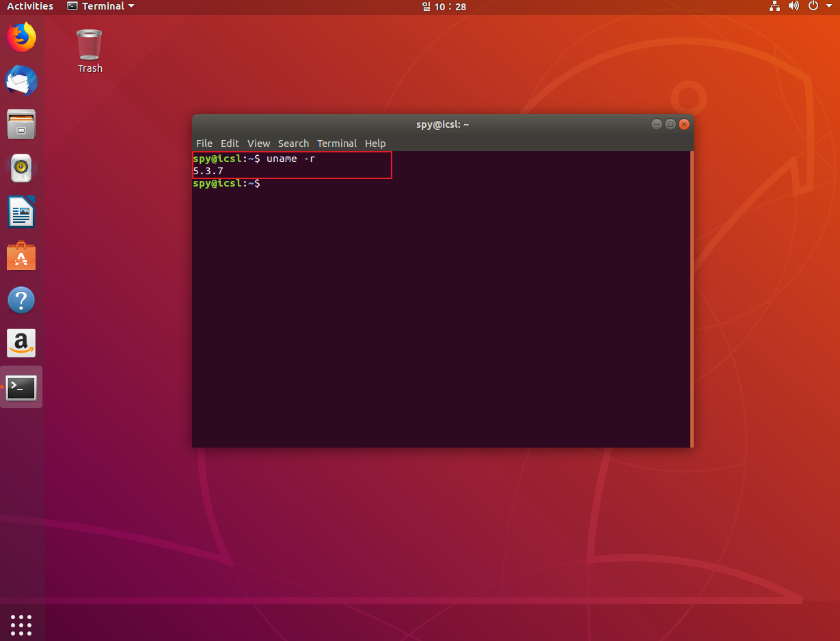Open Thunderbird Mail in the dock
This screenshot has height=641, width=840.
(x=21, y=81)
